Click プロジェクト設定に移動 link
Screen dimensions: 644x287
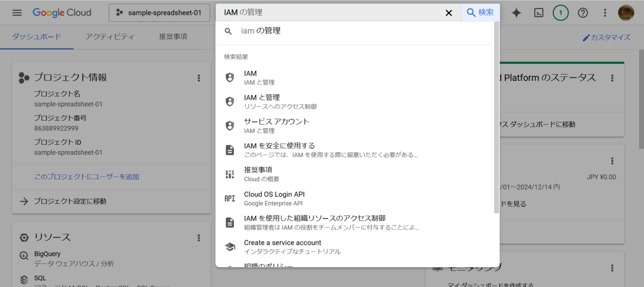(x=70, y=201)
